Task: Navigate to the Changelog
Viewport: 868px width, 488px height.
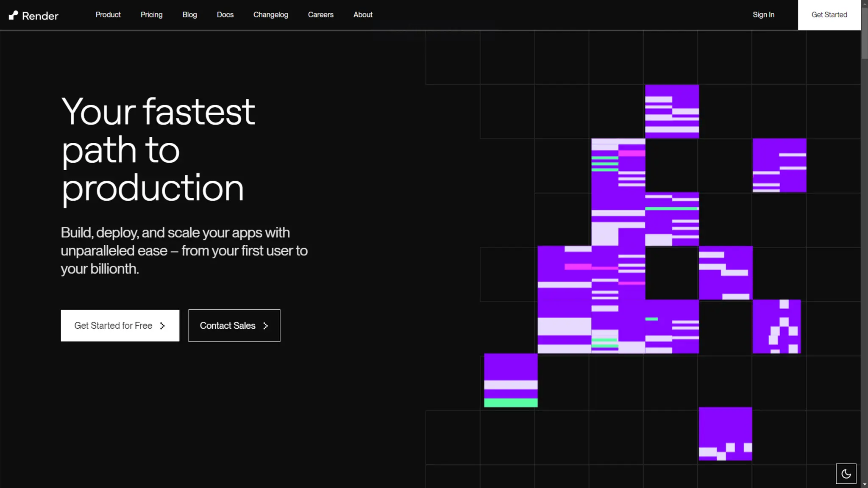Action: click(x=270, y=15)
